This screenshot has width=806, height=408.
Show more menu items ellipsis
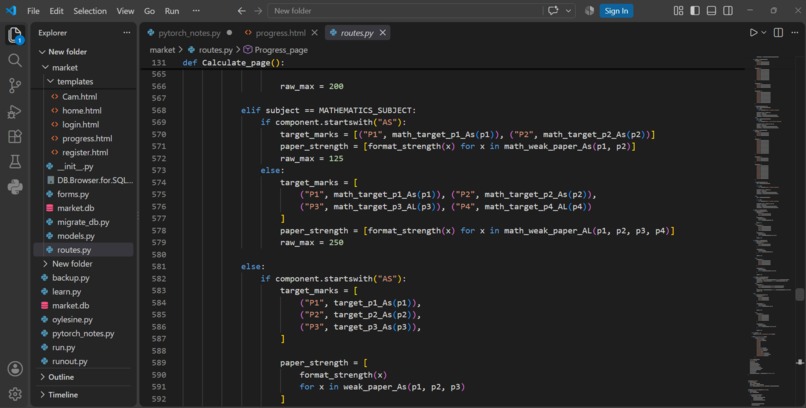click(196, 11)
